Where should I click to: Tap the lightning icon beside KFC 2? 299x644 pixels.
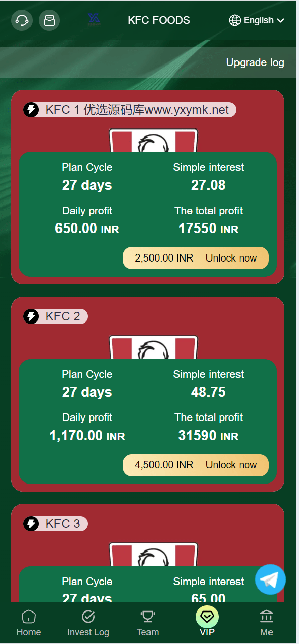tap(31, 316)
